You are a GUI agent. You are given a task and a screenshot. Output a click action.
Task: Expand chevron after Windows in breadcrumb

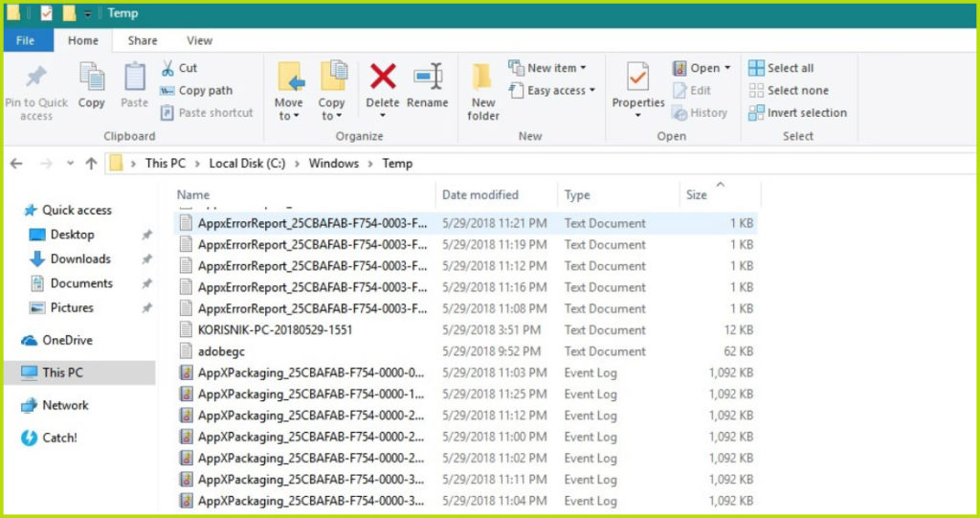pos(370,164)
